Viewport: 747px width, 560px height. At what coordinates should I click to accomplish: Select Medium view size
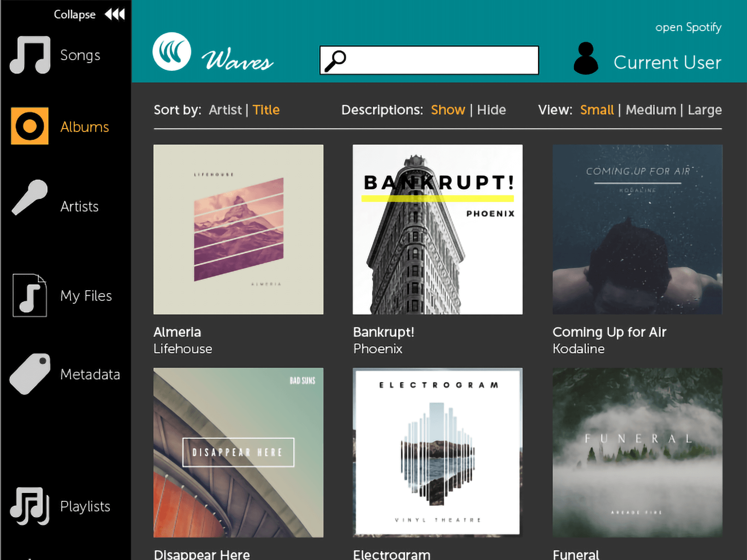point(651,110)
